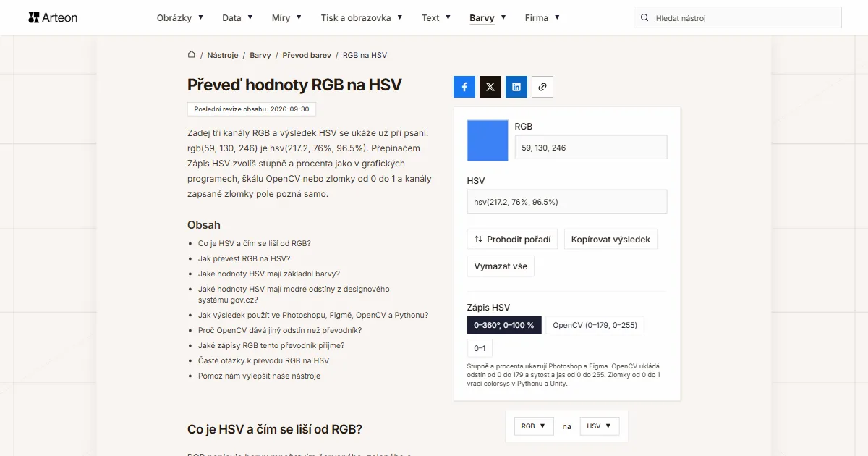Click Vymazat vše button
The height and width of the screenshot is (456, 868).
pyautogui.click(x=501, y=266)
